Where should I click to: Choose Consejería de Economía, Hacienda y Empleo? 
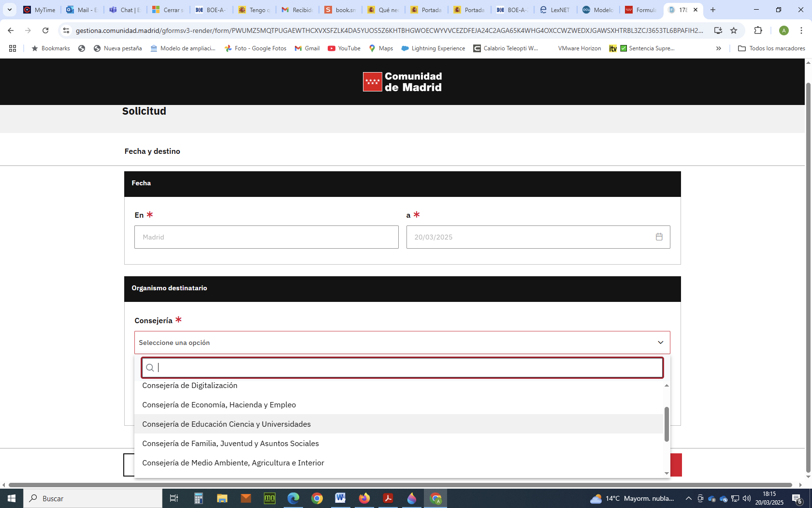coord(219,404)
